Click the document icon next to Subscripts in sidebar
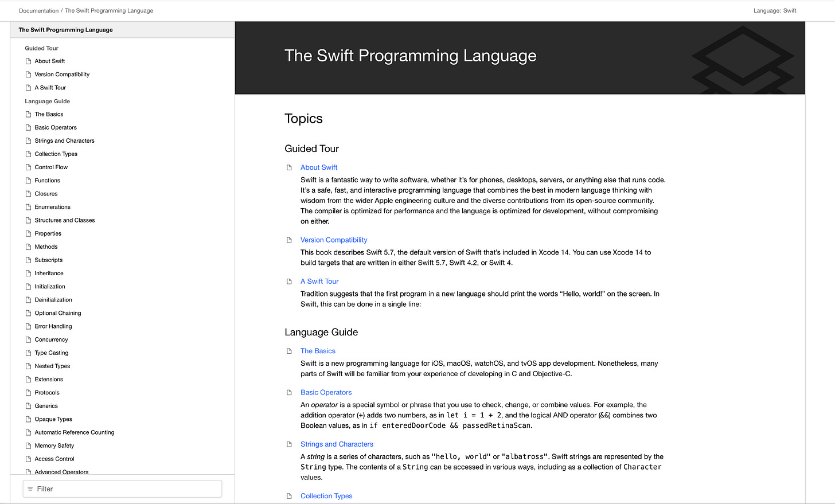Viewport: 835px width, 504px height. click(x=28, y=260)
